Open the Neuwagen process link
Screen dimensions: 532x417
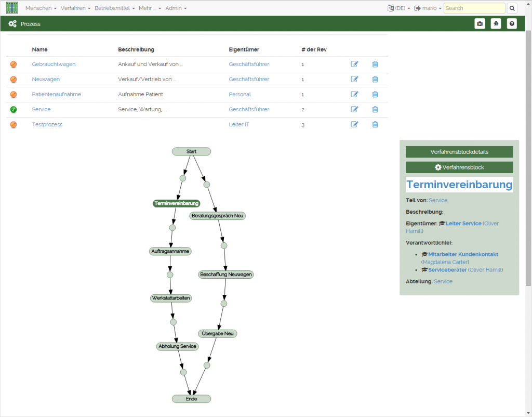point(46,79)
